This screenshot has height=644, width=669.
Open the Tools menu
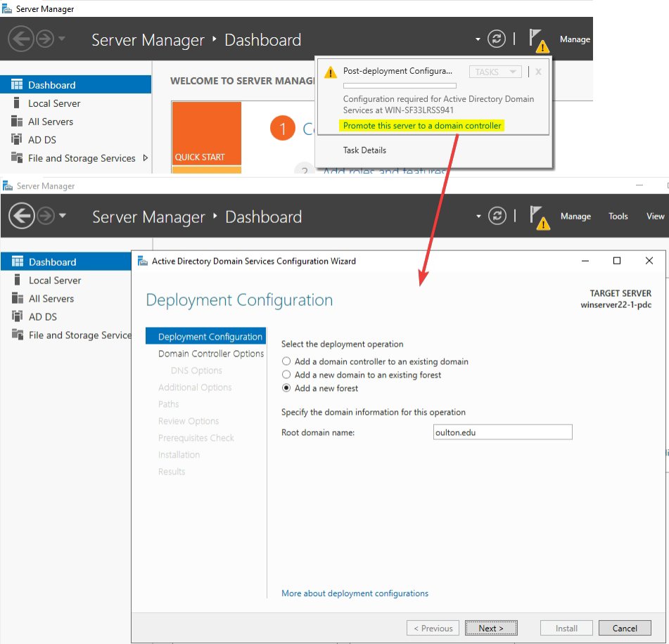pyautogui.click(x=618, y=217)
